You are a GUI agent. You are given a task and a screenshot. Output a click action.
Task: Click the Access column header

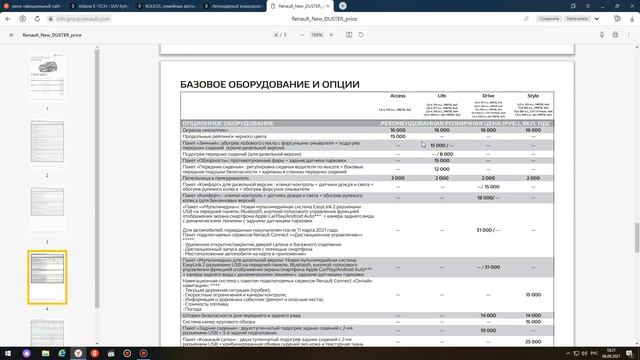coord(398,96)
